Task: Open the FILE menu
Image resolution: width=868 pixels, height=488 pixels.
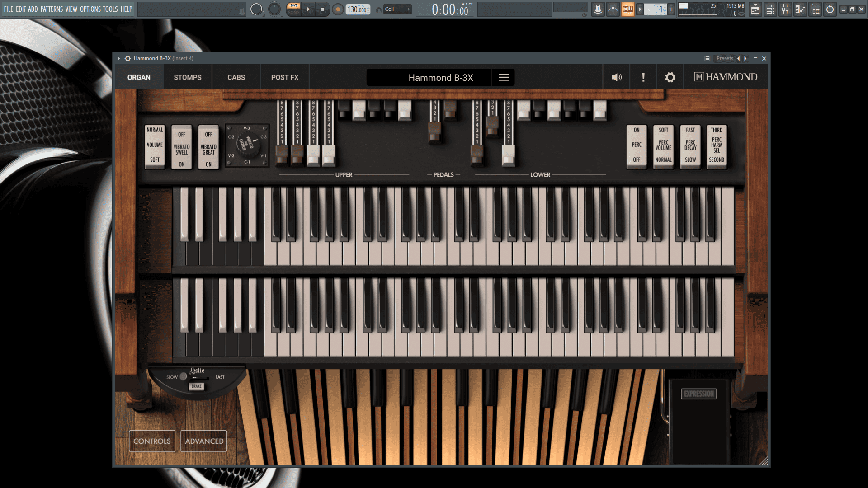Action: (9, 9)
